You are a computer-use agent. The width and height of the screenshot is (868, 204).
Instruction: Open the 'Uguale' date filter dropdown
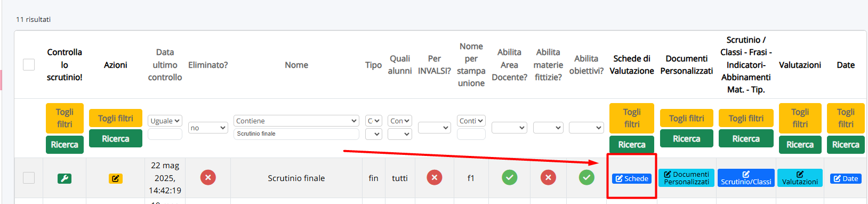[165, 121]
